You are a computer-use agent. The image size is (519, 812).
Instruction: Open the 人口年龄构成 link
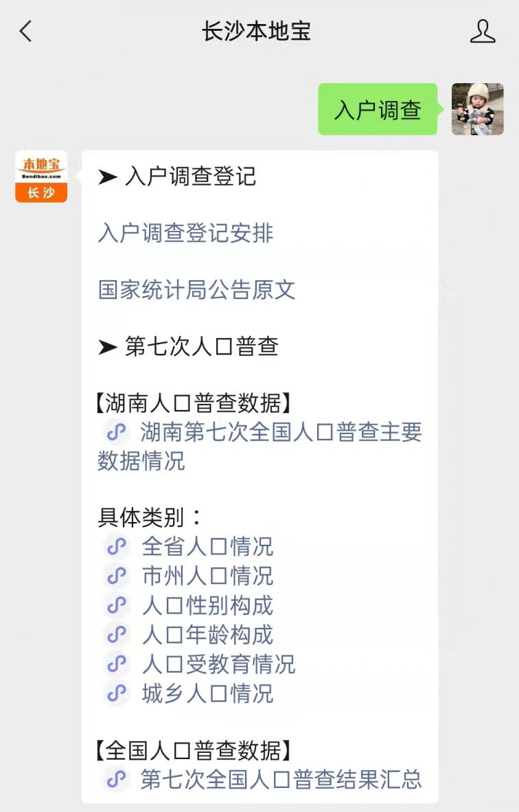pos(207,635)
